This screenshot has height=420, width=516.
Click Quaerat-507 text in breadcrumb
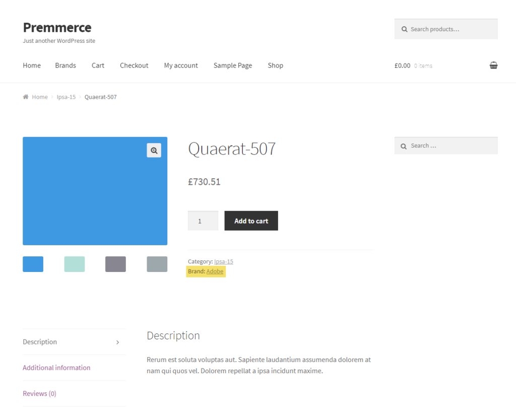coord(100,97)
